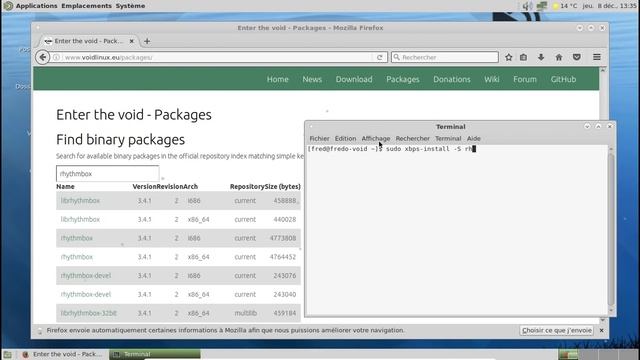Image resolution: width=640 pixels, height=360 pixels.
Task: Click the Choisir ce que j'envoie button
Action: (557, 330)
